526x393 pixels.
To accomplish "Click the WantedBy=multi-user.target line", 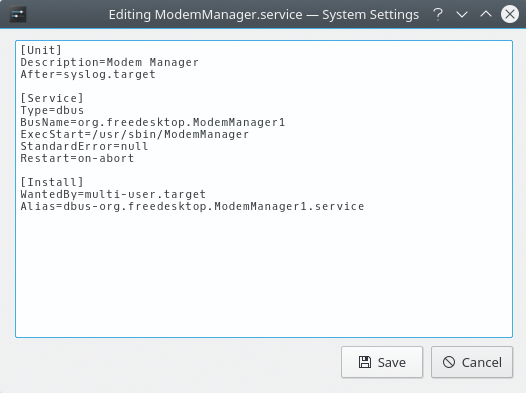I will tap(113, 194).
